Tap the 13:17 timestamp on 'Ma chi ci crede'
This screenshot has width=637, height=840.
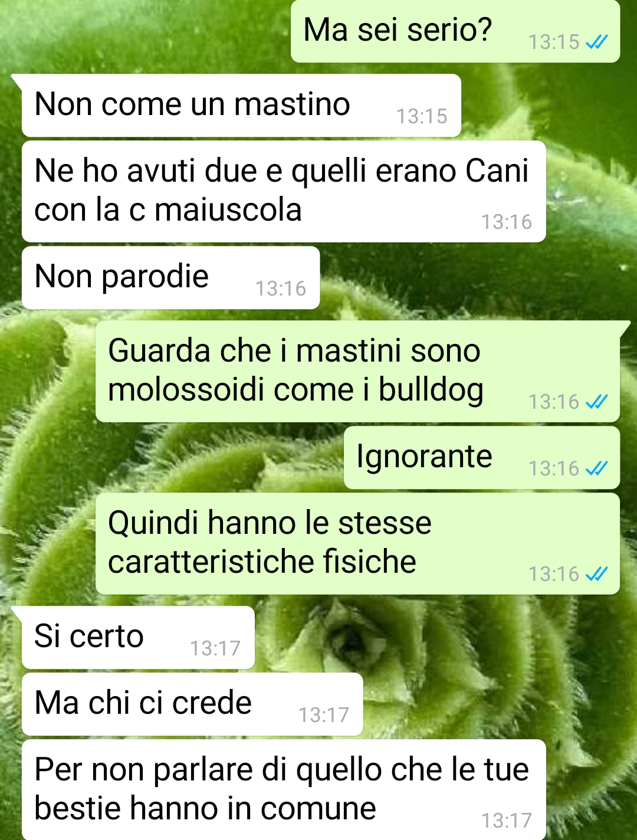coord(324,715)
